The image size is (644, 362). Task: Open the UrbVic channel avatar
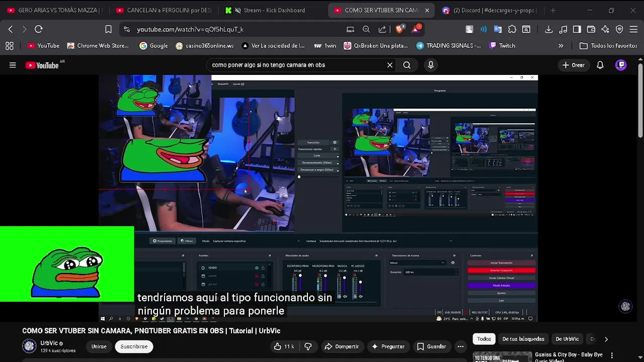coord(29,346)
